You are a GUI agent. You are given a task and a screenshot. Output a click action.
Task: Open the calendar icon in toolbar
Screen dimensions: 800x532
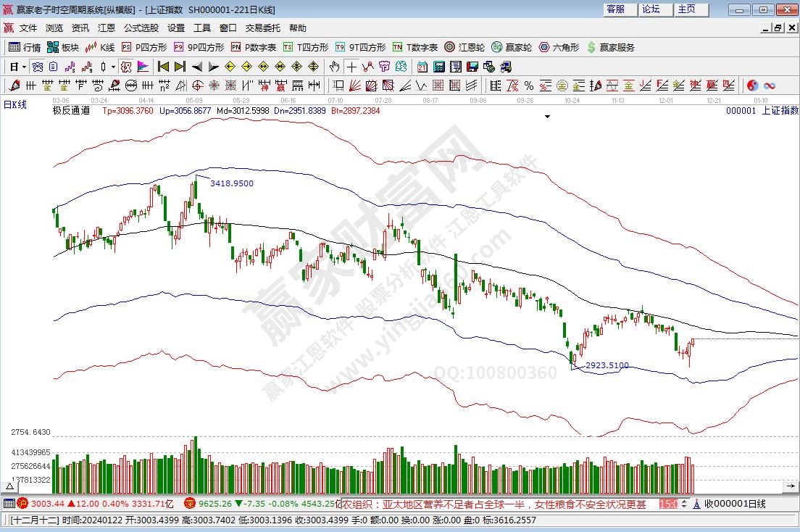click(422, 67)
